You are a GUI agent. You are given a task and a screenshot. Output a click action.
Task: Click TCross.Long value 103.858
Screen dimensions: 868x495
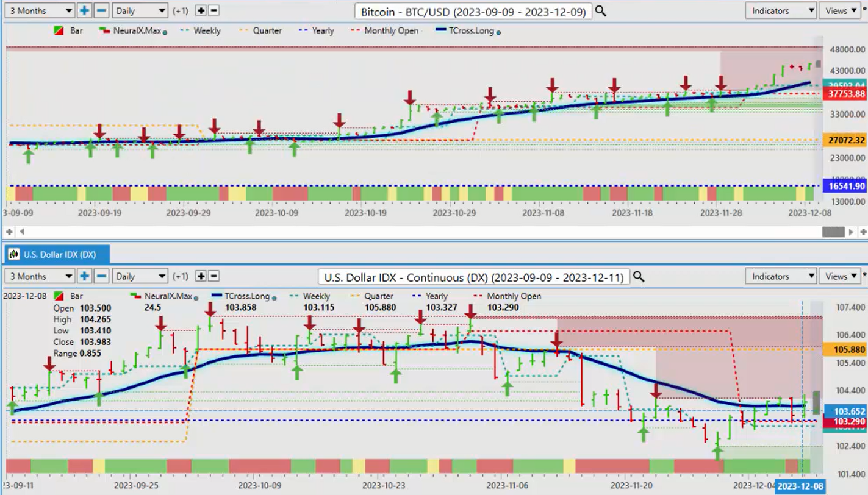240,308
